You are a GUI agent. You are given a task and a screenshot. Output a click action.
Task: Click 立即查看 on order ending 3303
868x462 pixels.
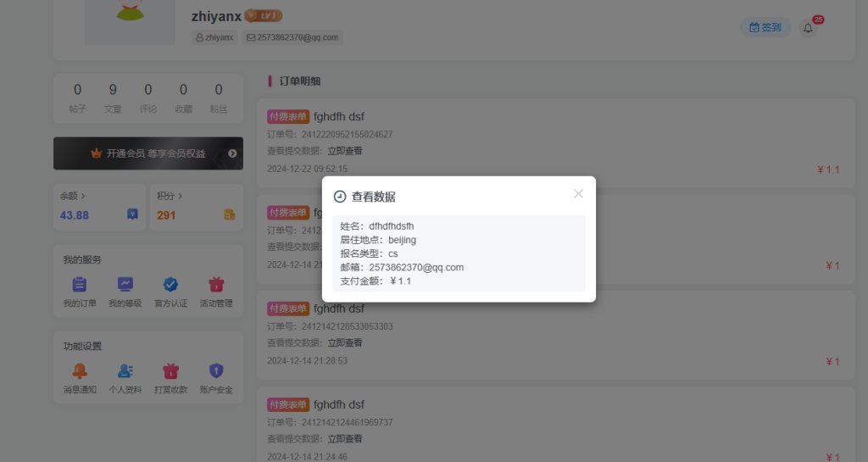345,342
